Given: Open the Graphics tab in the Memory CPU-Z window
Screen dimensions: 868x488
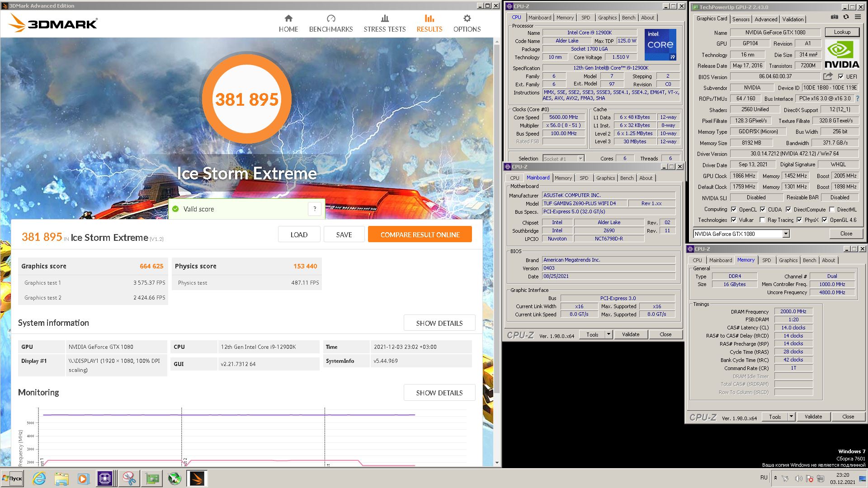Looking at the screenshot, I should 788,260.
